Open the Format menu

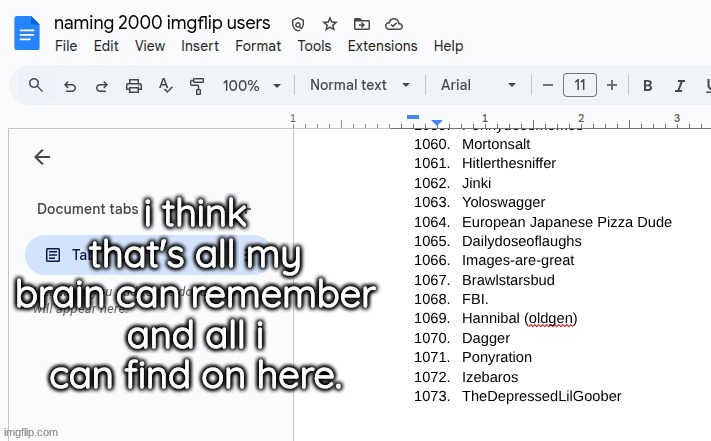pos(258,46)
